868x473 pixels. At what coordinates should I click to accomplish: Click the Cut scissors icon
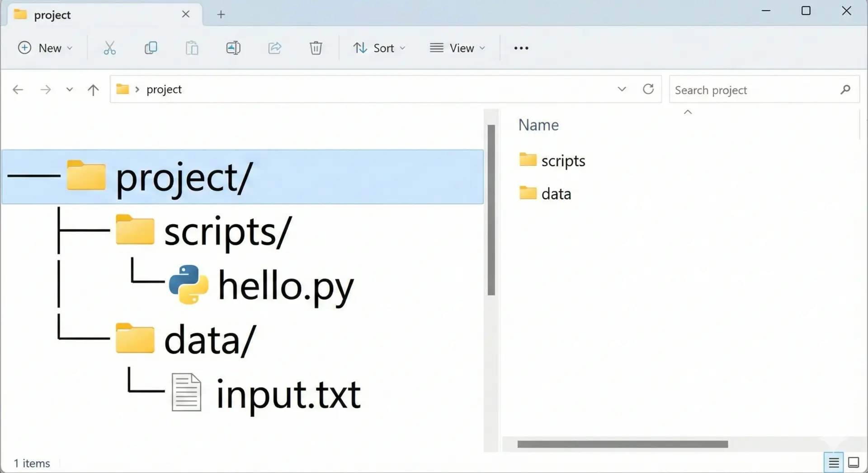(x=109, y=48)
